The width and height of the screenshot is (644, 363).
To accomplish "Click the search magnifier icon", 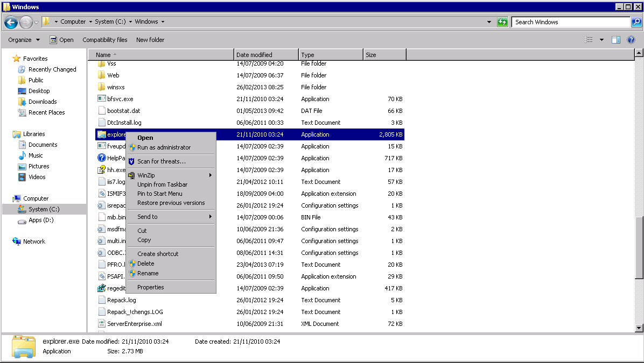I will click(636, 22).
